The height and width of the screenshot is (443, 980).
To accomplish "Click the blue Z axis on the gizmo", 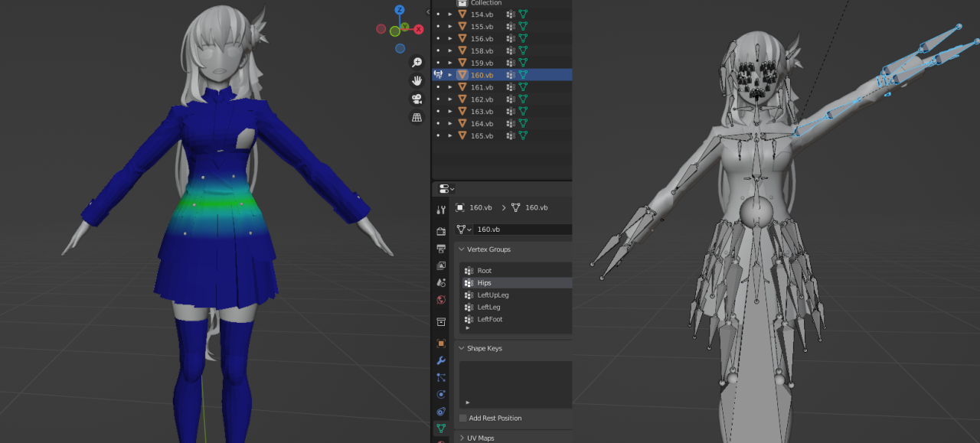I will (x=399, y=11).
